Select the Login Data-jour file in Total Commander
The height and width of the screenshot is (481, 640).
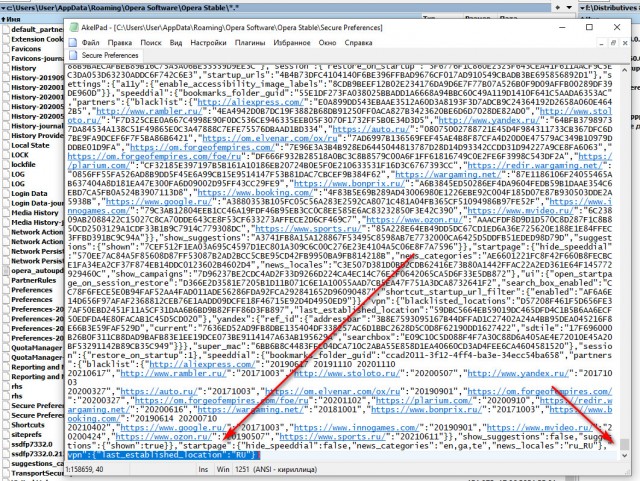tap(37, 203)
